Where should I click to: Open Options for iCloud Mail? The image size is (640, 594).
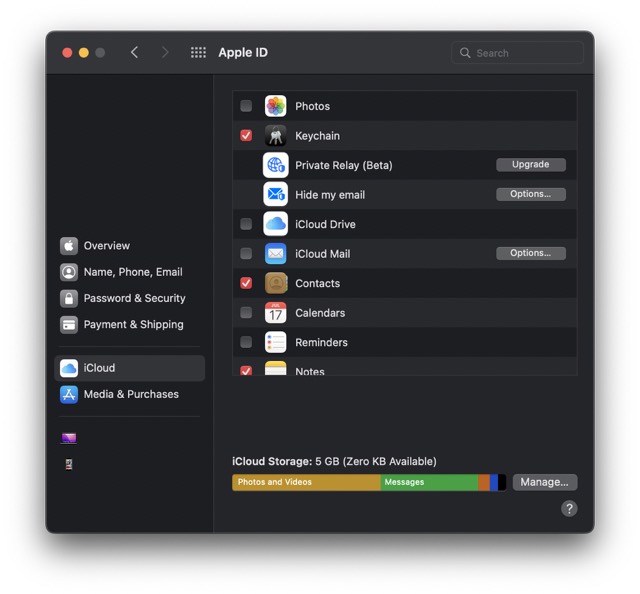click(530, 253)
